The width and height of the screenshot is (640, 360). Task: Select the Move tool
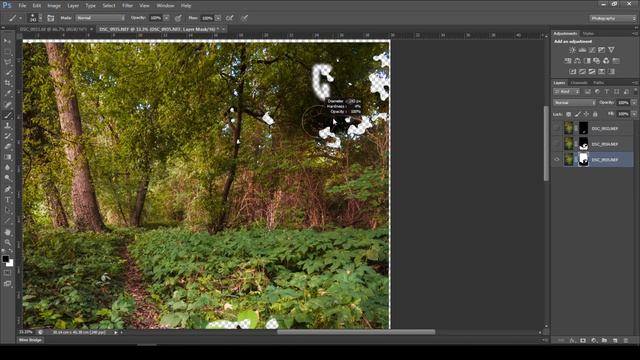[7, 41]
